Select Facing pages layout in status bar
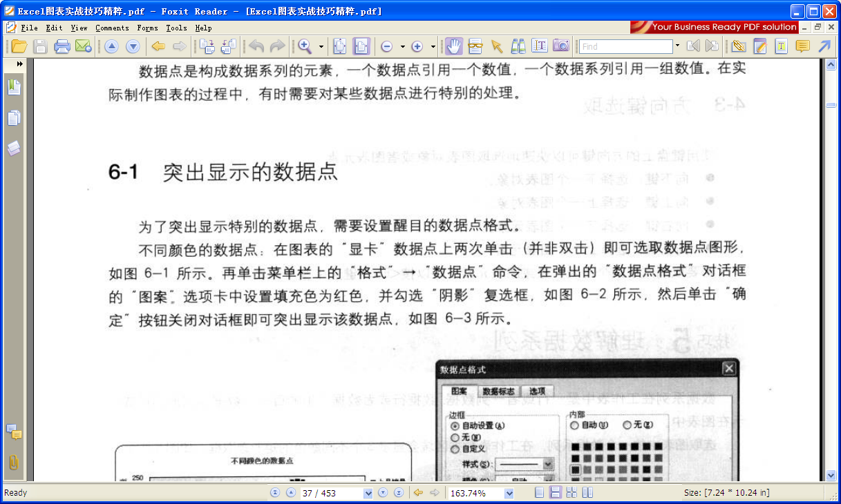The image size is (841, 504). click(587, 493)
